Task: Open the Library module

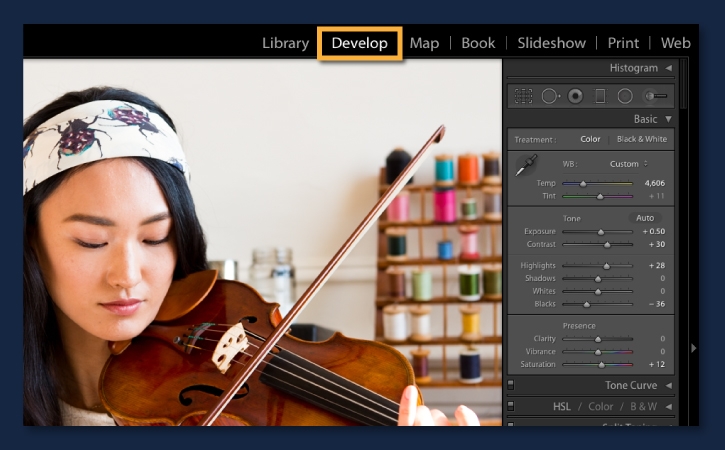Action: point(285,43)
